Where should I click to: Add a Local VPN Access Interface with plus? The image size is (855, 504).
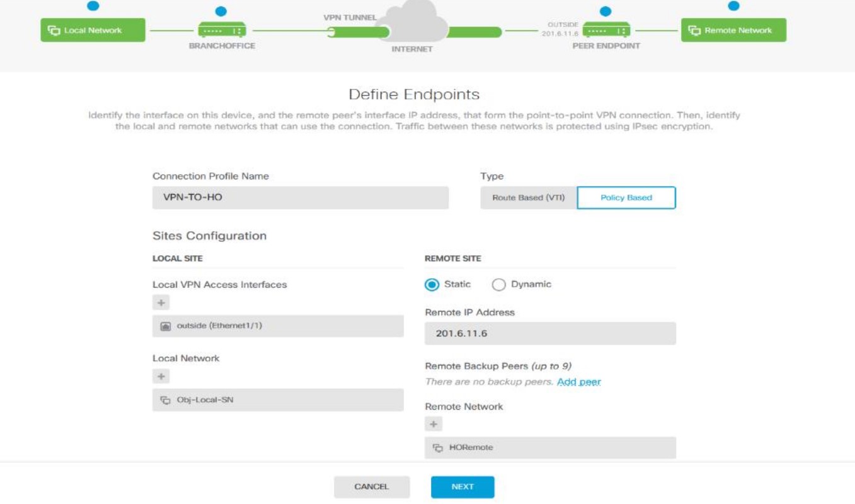tap(161, 303)
